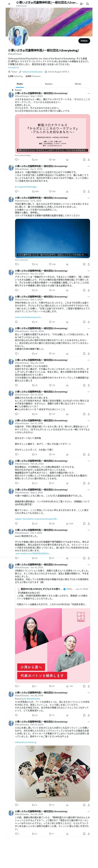This screenshot has width=98, height=868.
Task: Follow the IbukiOzawa account
Action: tap(84, 41)
